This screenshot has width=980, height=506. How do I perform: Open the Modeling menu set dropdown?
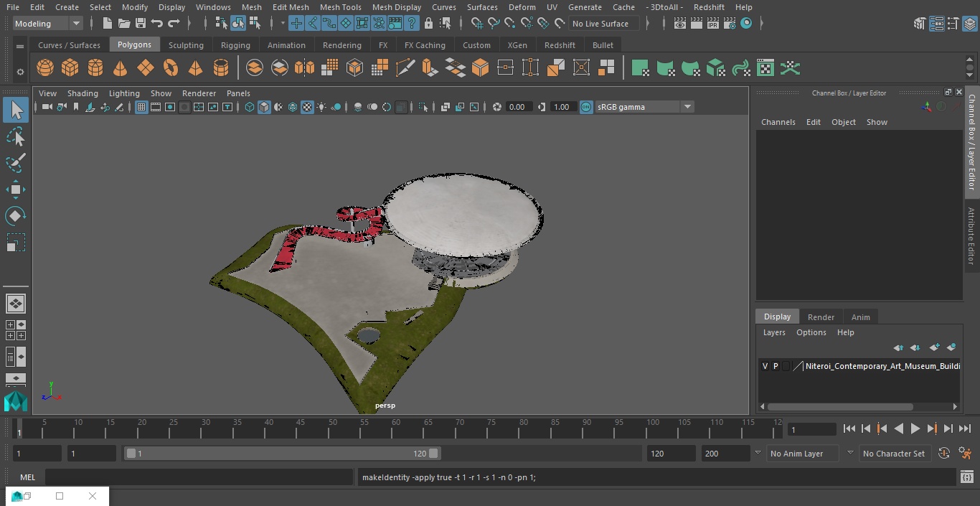click(x=48, y=24)
